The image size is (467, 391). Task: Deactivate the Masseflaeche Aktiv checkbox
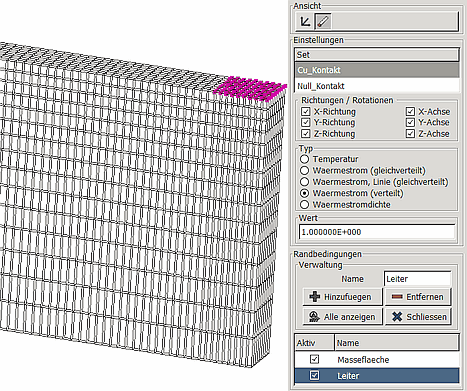click(x=314, y=359)
